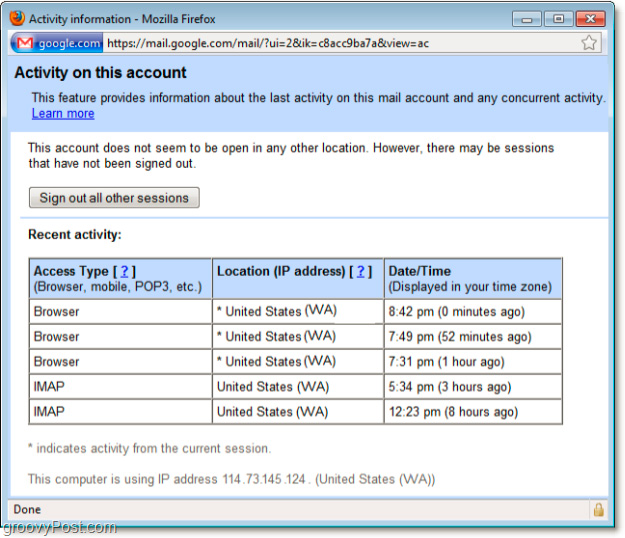Click Sign out all other sessions button
This screenshot has height=538, width=625.
coord(114,198)
